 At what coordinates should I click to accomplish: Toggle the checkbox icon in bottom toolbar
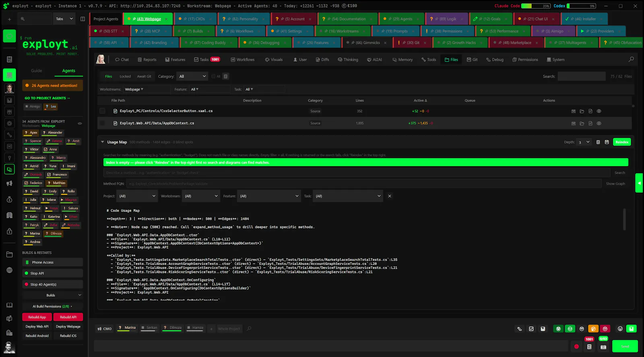click(x=531, y=329)
